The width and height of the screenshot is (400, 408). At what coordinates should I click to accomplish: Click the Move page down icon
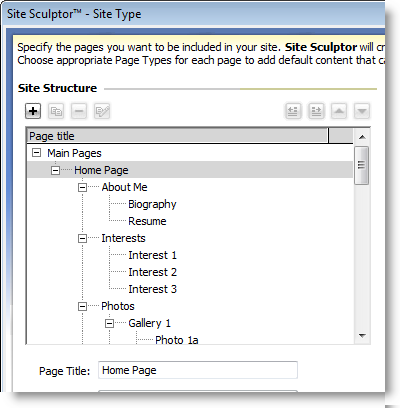point(362,111)
